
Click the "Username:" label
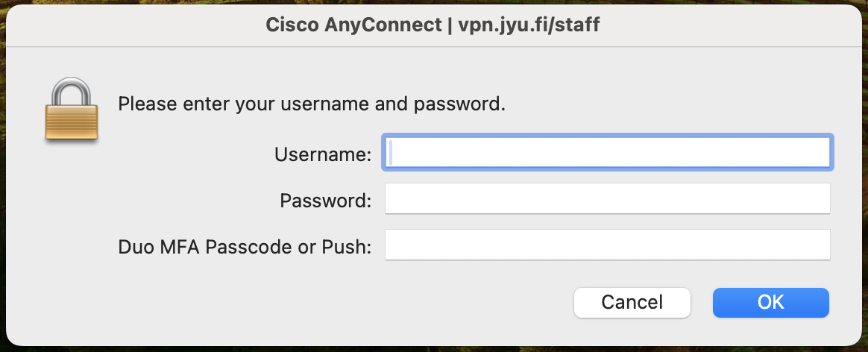[x=323, y=154]
